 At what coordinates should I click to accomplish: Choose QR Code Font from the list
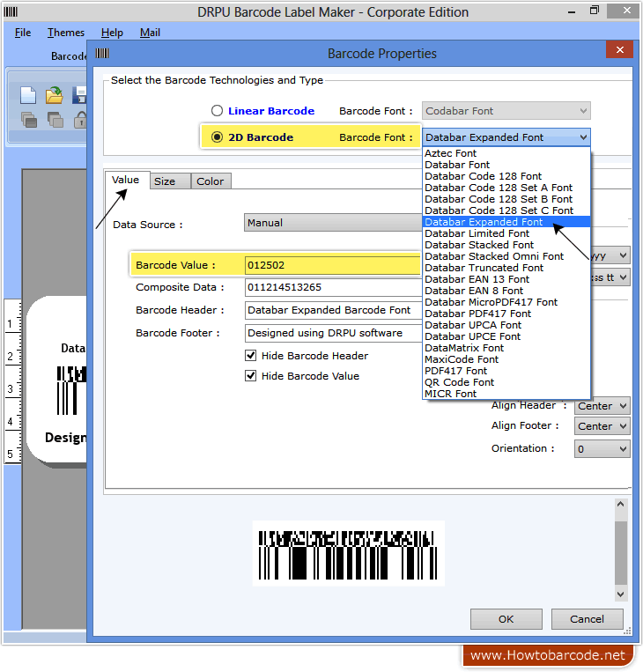point(459,382)
